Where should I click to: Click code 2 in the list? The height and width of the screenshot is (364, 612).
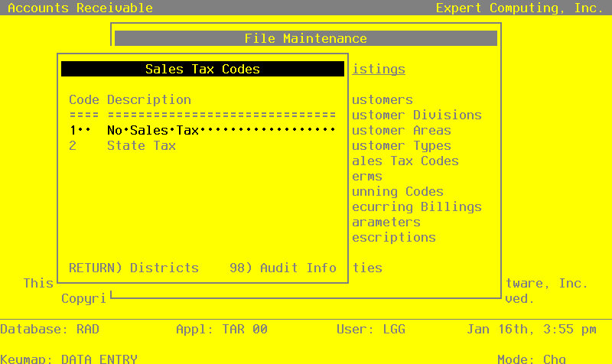pyautogui.click(x=73, y=145)
